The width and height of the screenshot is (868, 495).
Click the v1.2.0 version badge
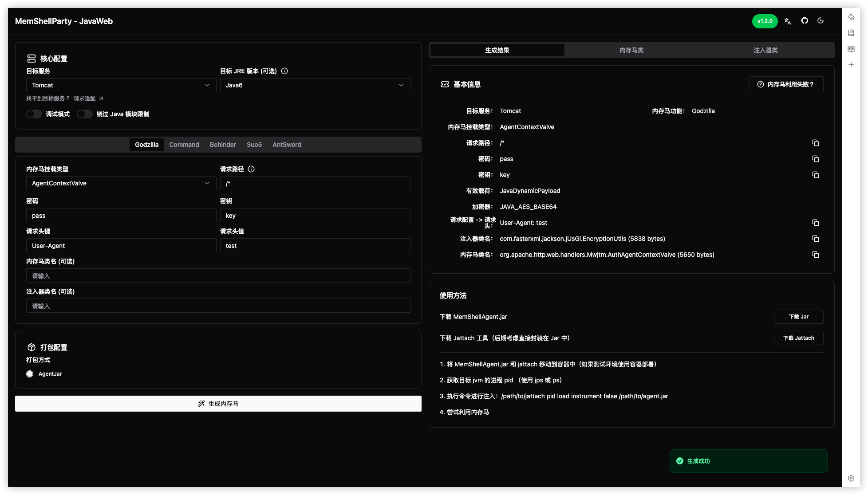pyautogui.click(x=765, y=21)
